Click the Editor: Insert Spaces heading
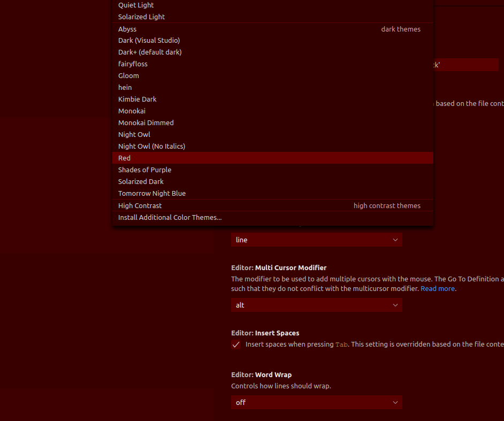Image resolution: width=504 pixels, height=421 pixels. coord(265,333)
